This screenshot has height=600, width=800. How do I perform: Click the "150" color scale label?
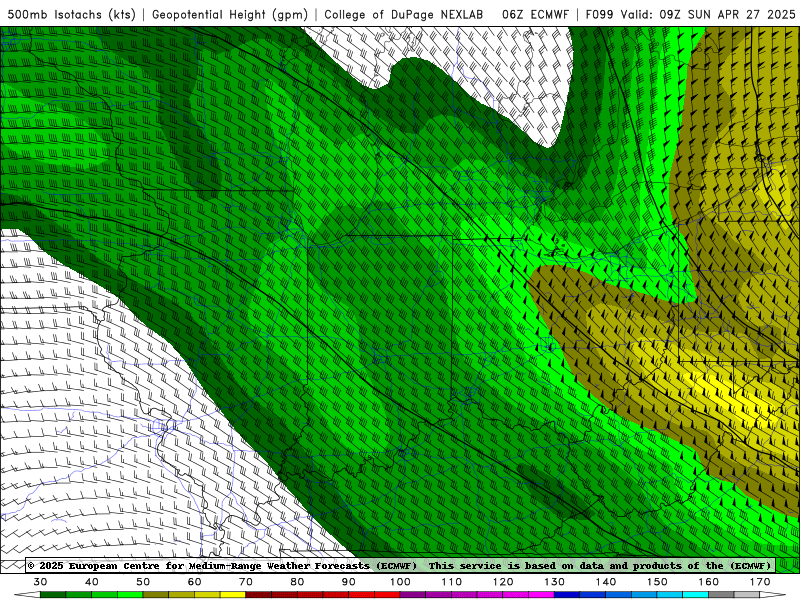point(657,582)
